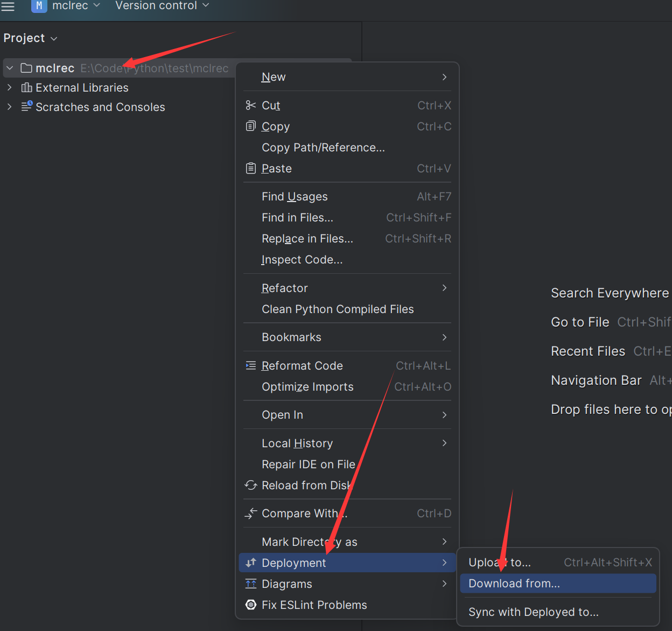This screenshot has height=631, width=672.
Task: Collapse the mclrec root folder
Action: coord(10,68)
